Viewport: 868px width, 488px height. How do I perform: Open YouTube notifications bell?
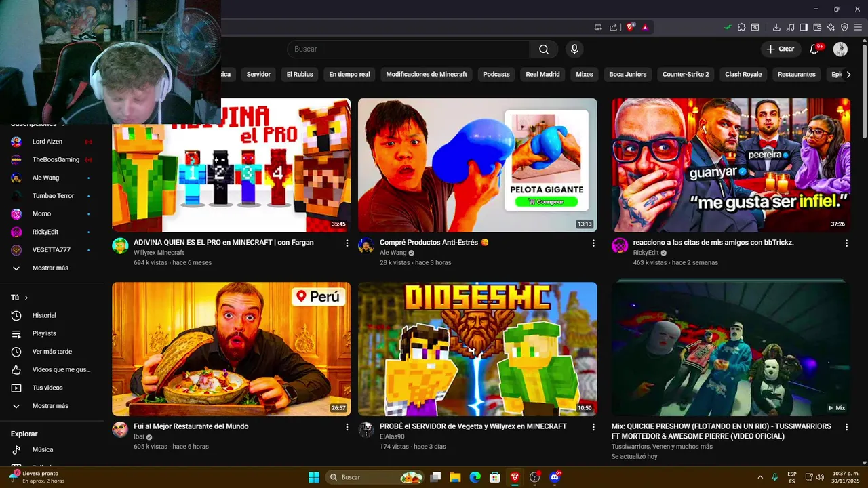coord(814,49)
